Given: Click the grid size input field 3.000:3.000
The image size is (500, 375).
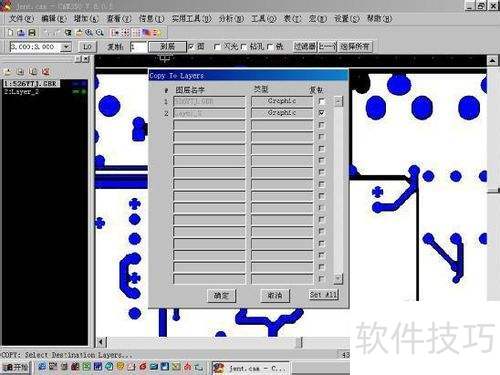Looking at the screenshot, I should (x=36, y=47).
